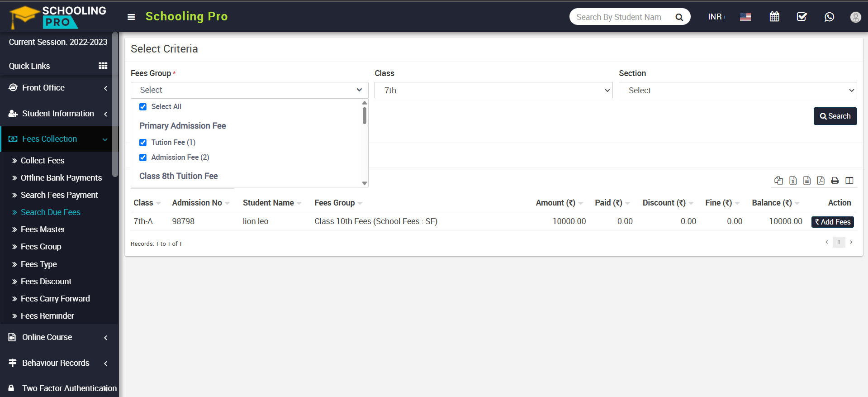Click the student search magnifier icon
Screen dimensions: 868x397
pos(679,17)
